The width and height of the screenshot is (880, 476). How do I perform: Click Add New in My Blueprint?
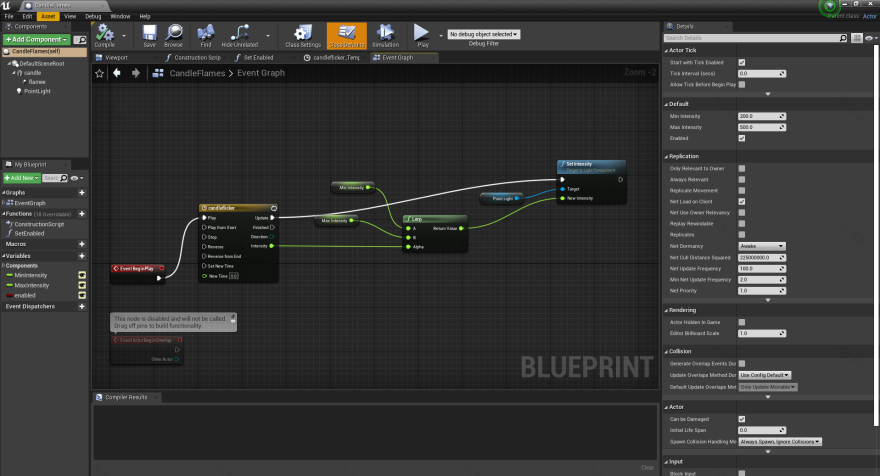coord(20,177)
